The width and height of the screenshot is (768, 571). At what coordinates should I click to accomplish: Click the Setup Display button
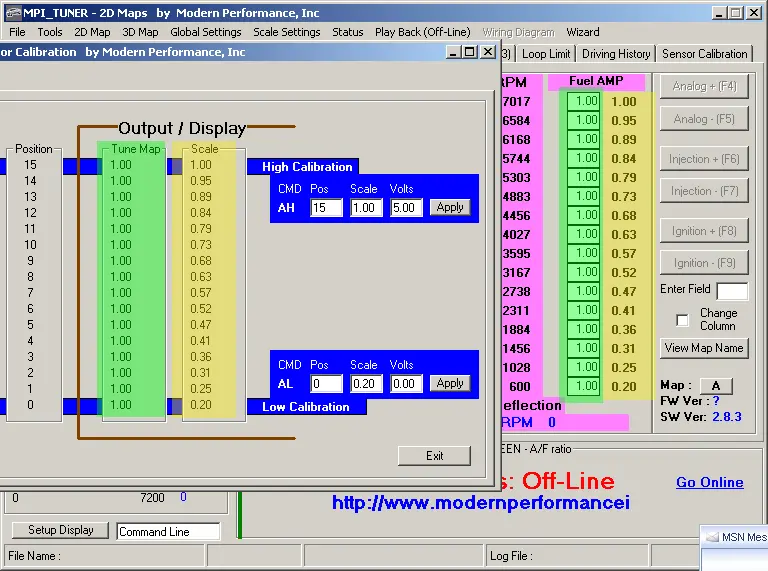60,530
